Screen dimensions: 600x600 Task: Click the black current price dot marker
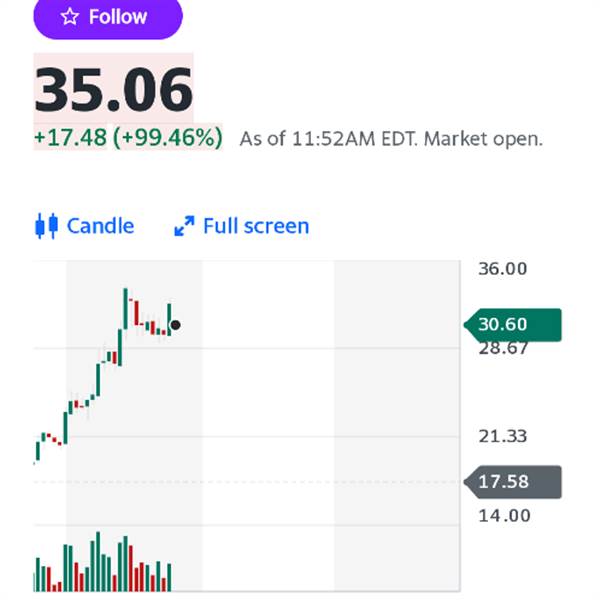coord(175,325)
